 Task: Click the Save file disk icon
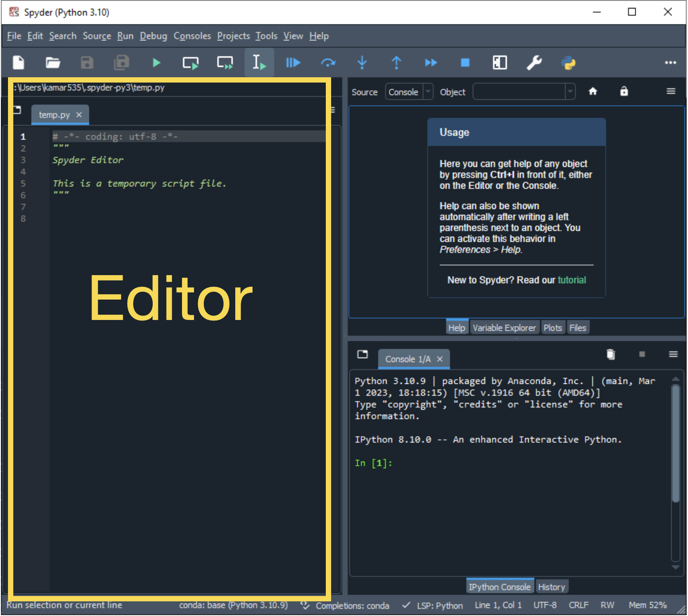[87, 63]
